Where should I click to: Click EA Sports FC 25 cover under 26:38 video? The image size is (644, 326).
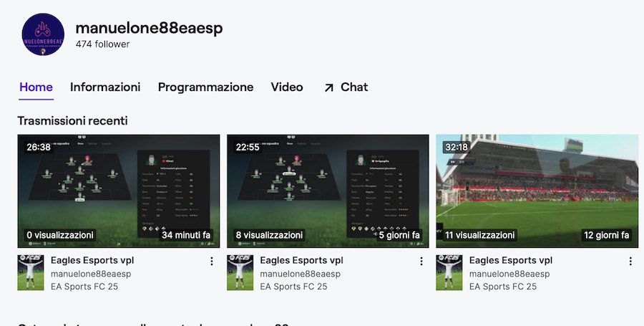point(30,272)
